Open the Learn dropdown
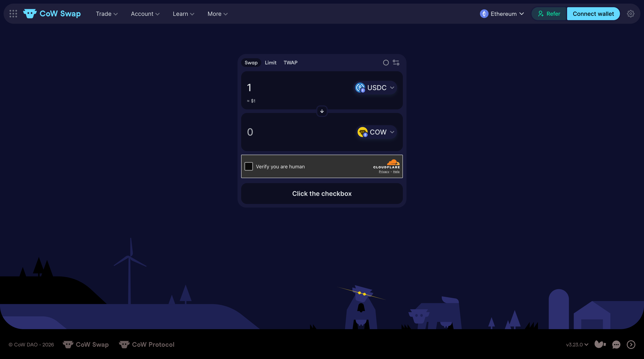 tap(183, 14)
